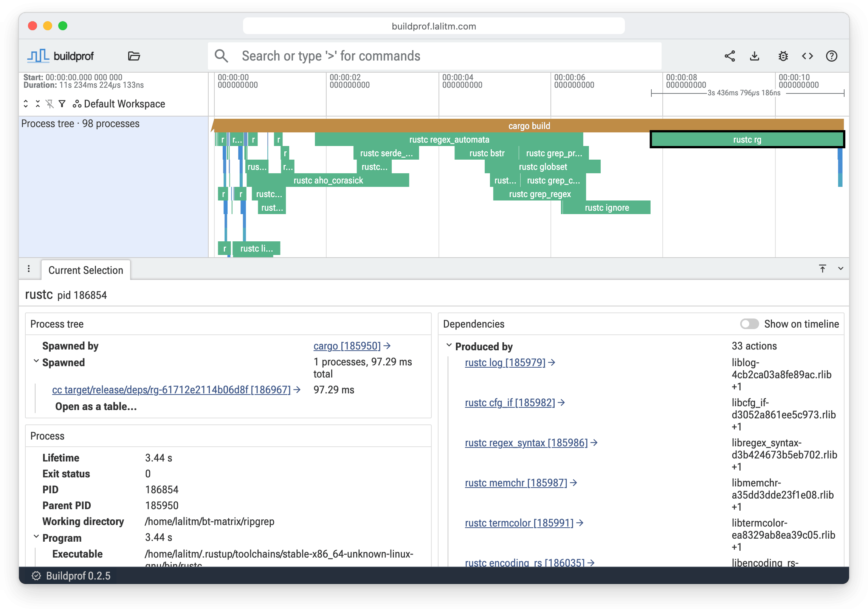Toggle Show on timeline switch
Screen dimensions: 868x609
click(749, 324)
